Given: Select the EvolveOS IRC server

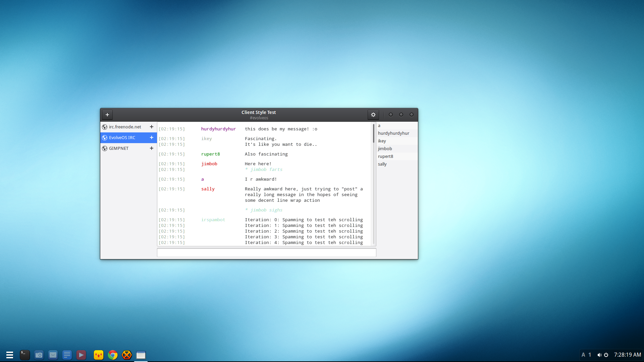Looking at the screenshot, I should 128,138.
